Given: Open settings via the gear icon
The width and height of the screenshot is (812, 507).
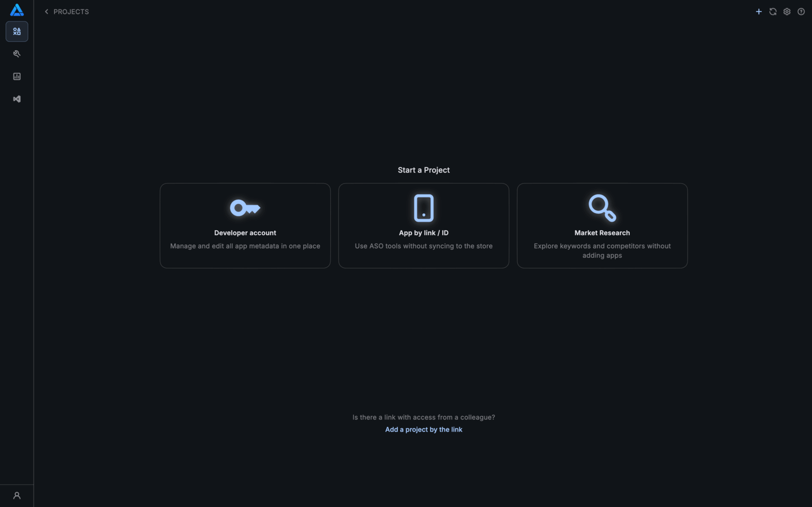Looking at the screenshot, I should 787,12.
